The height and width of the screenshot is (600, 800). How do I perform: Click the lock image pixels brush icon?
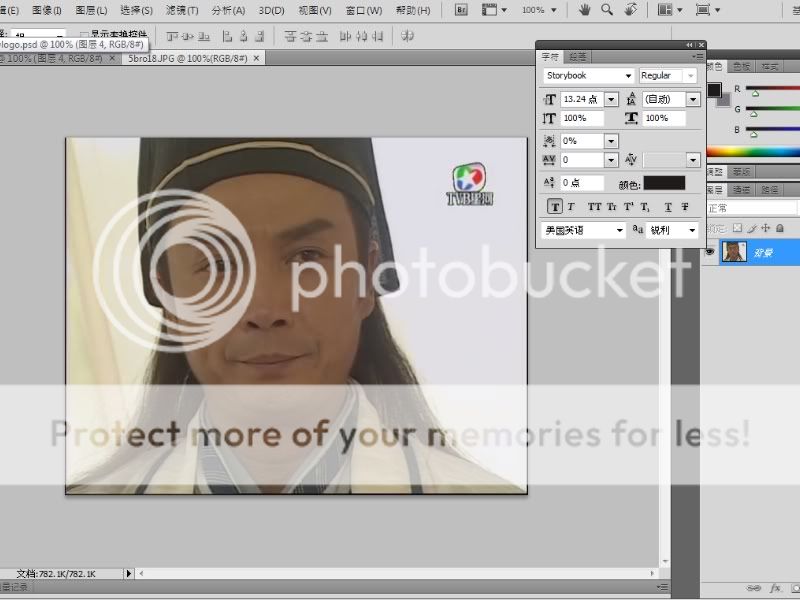(x=752, y=228)
